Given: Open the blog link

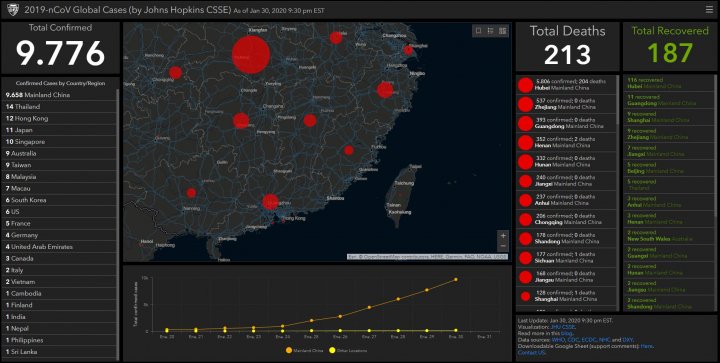Looking at the screenshot, I should point(566,333).
